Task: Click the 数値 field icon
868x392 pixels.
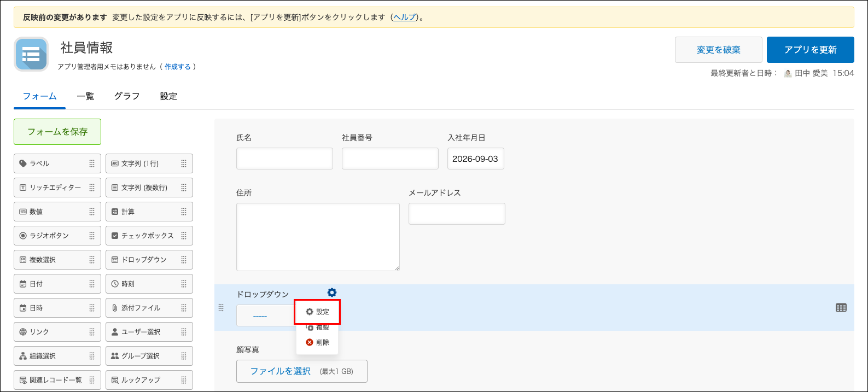Action: (23, 212)
